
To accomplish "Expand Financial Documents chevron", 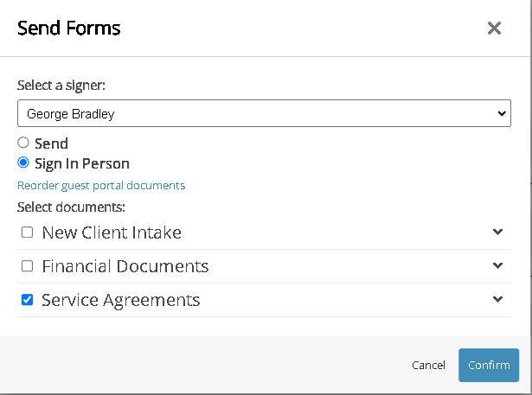I will click(x=497, y=265).
